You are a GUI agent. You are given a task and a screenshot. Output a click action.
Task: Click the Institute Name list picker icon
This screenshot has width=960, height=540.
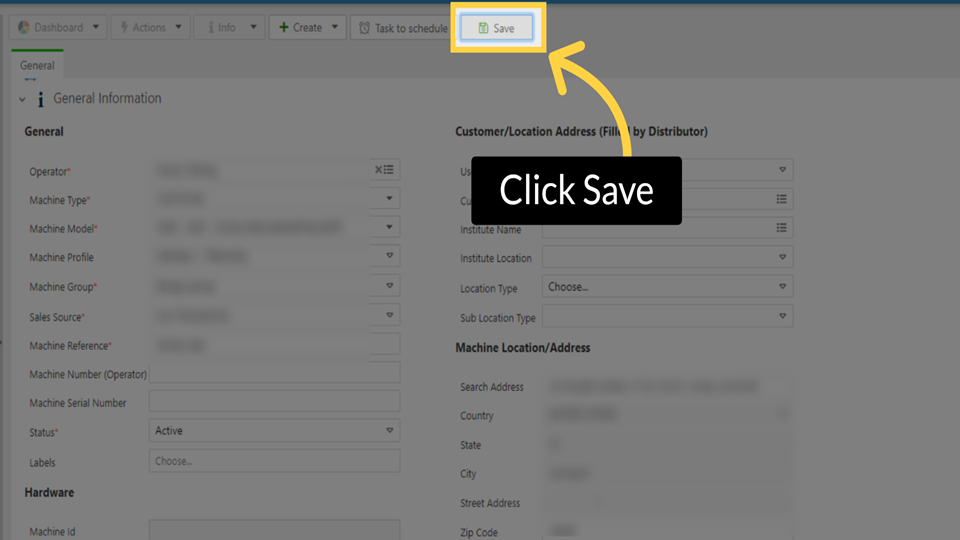(782, 228)
